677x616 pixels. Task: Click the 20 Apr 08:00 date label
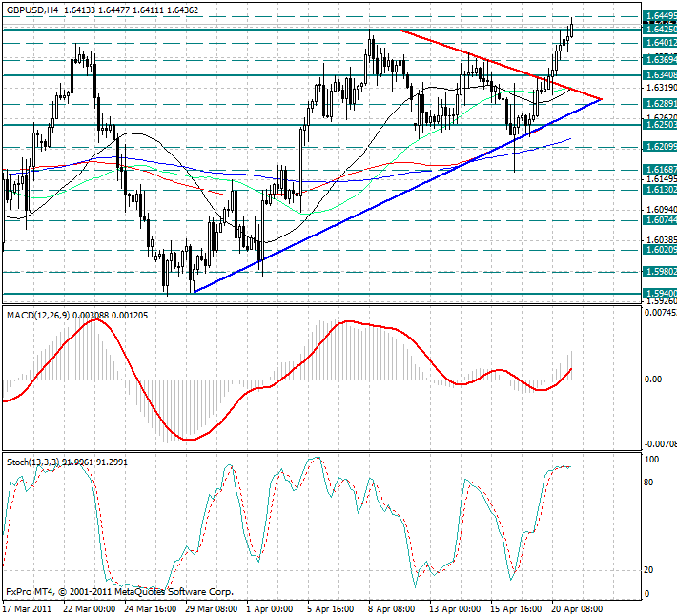pyautogui.click(x=577, y=609)
